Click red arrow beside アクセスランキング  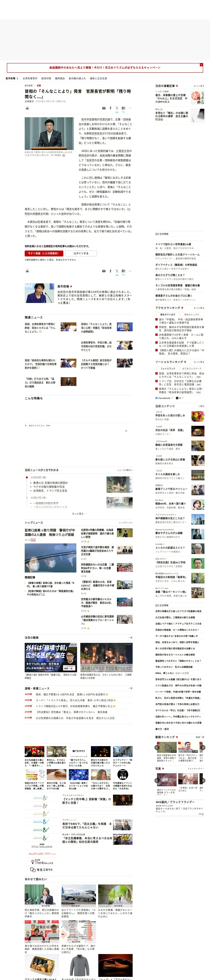coord(182,307)
